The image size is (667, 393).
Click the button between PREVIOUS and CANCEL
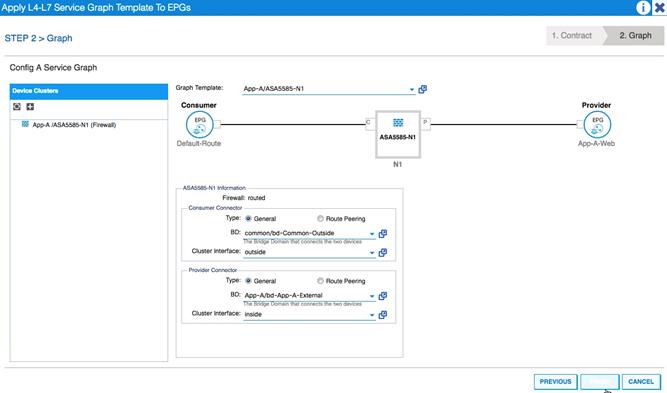(x=600, y=382)
